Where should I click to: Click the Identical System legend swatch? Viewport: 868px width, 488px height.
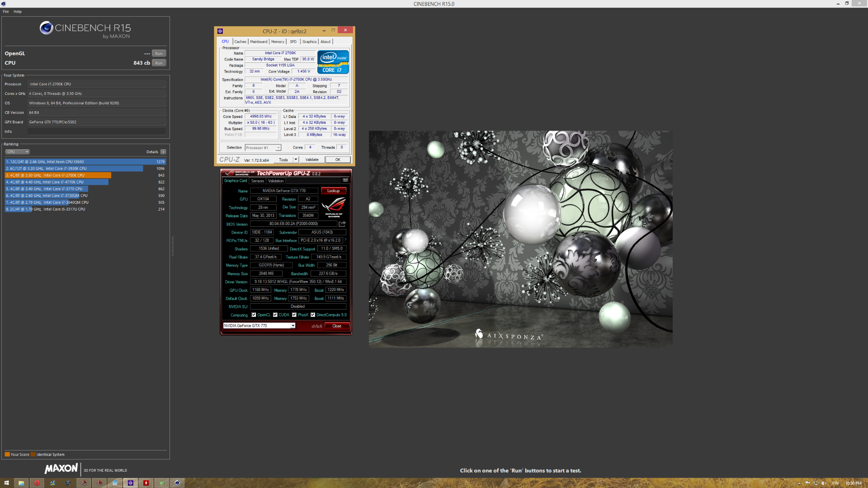click(x=33, y=455)
